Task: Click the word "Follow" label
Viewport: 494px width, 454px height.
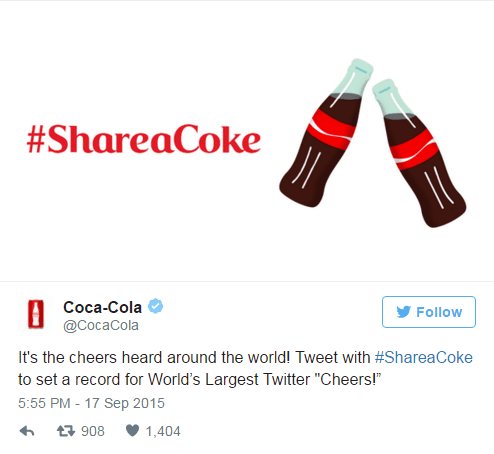Action: [439, 312]
